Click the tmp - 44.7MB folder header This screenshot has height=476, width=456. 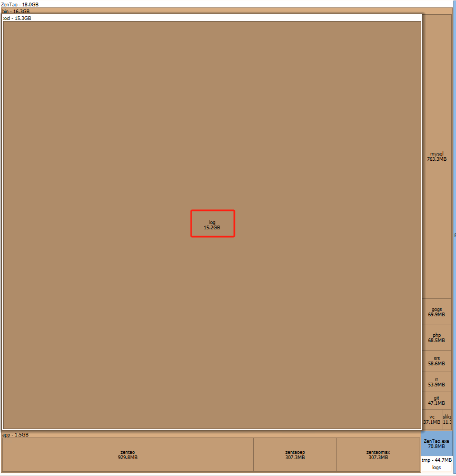[437, 460]
